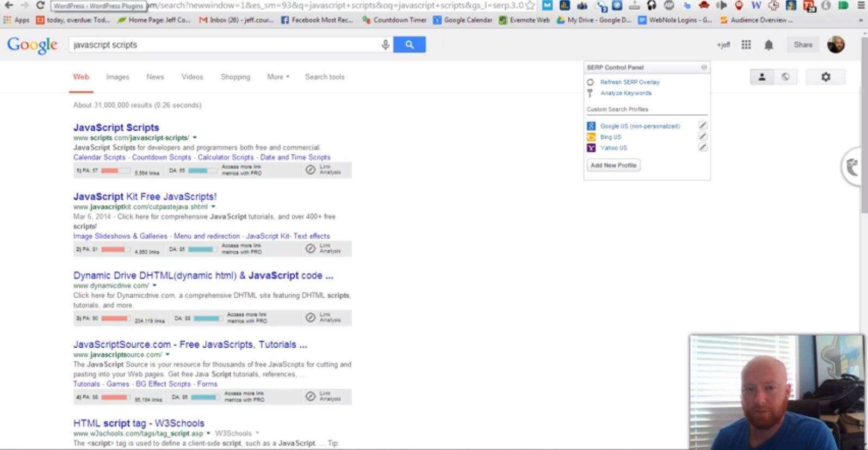Expand the arrow next to javascriptkit.com URL
The image size is (868, 450).
pyautogui.click(x=213, y=207)
